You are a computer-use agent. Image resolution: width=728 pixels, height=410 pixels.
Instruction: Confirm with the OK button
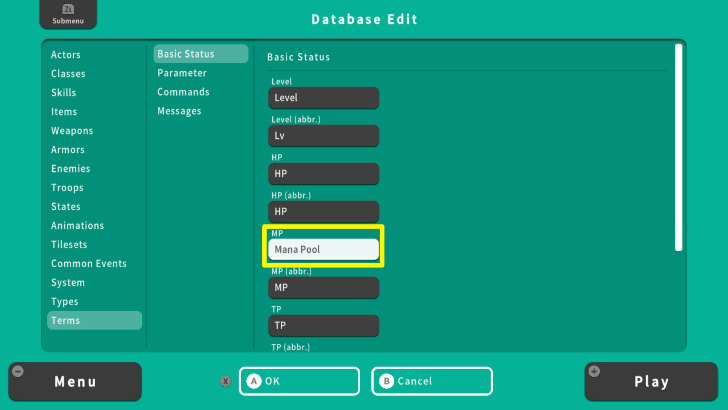(x=299, y=381)
